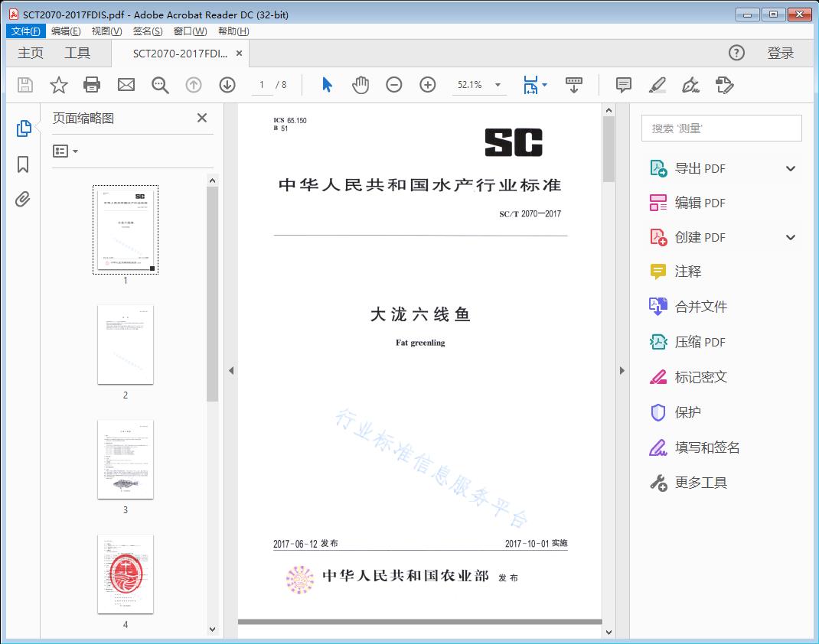Add file to starred bookmarks
Image resolution: width=819 pixels, height=644 pixels.
(59, 85)
